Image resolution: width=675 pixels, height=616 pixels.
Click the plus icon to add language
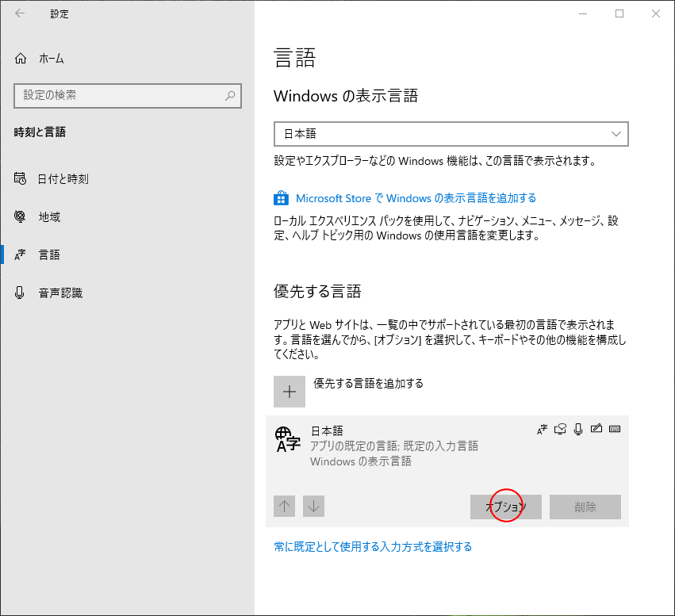(290, 392)
